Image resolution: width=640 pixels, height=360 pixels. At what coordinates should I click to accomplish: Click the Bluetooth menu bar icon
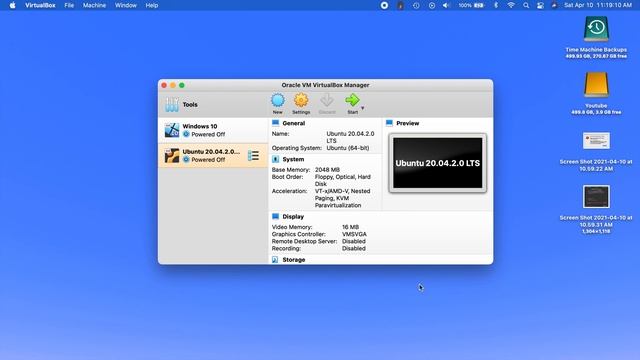496,5
